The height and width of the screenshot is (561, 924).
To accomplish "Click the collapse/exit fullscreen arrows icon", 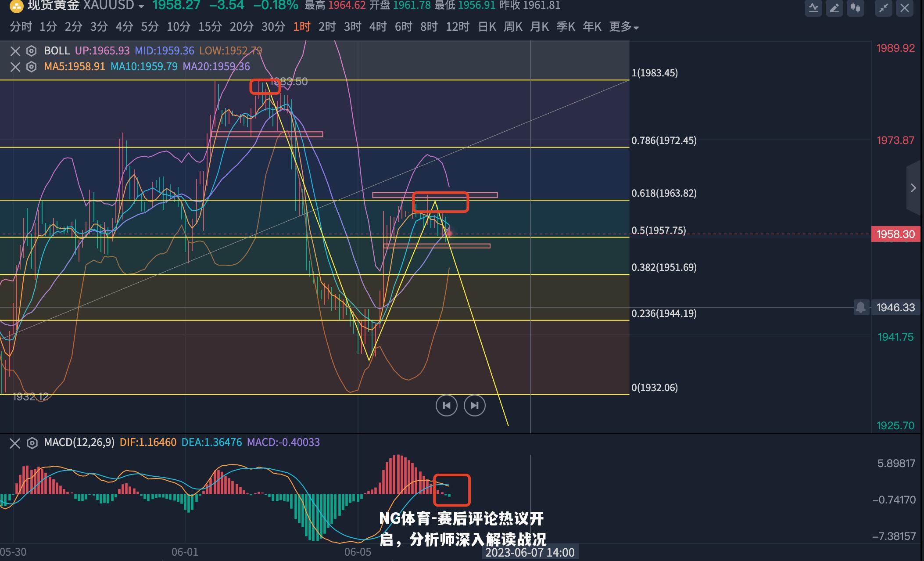I will [883, 8].
